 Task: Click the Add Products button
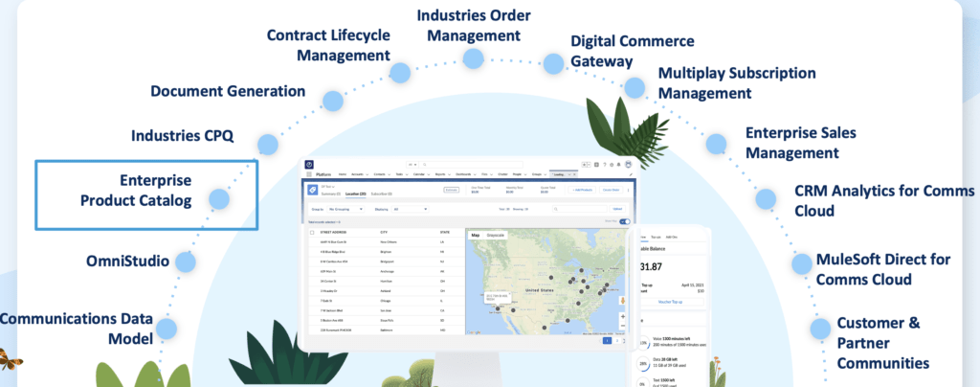click(584, 190)
